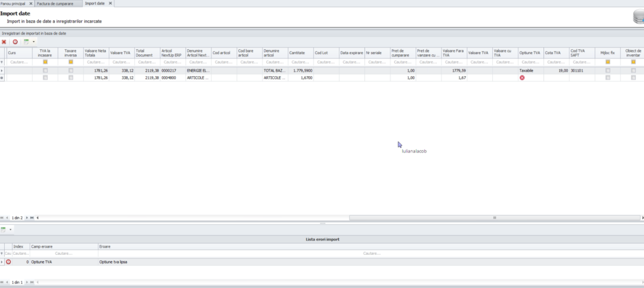Open the export dropdown above Lista erori import
This screenshot has width=644, height=288.
tap(10, 230)
